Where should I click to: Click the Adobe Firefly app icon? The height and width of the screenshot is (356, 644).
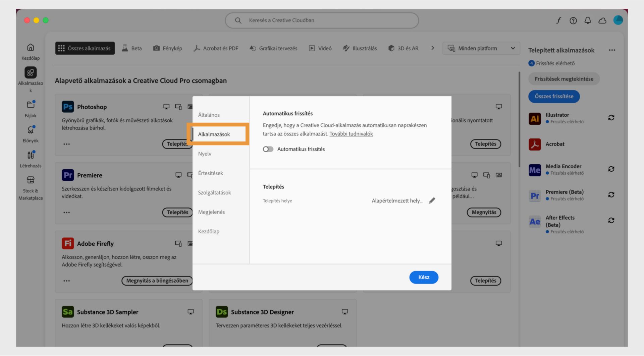(68, 243)
